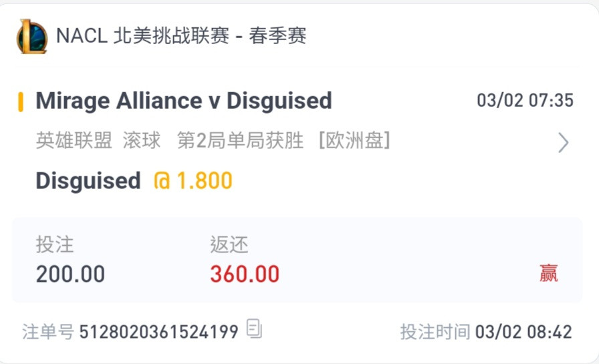Screen dimensions: 599x364
Task: Select the 投注 stake label
Action: (x=55, y=244)
